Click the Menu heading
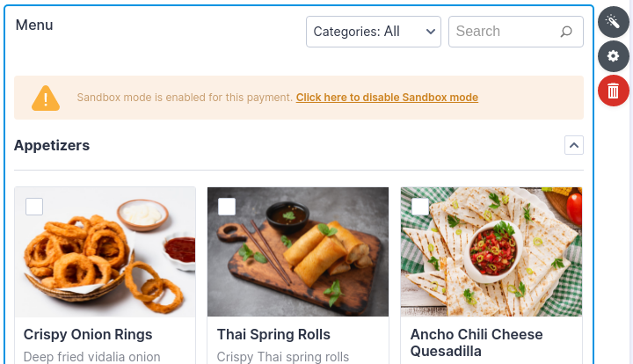This screenshot has height=364, width=633. [34, 25]
